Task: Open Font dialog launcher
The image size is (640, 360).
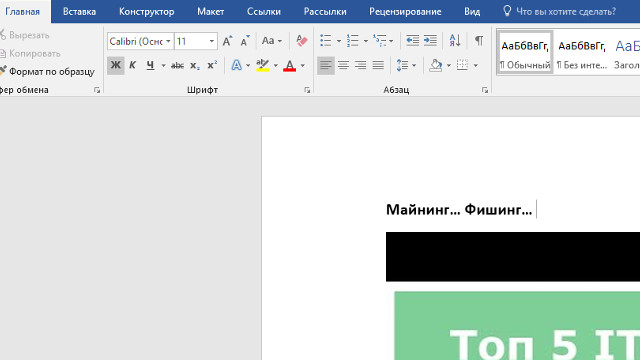Action: click(x=307, y=90)
